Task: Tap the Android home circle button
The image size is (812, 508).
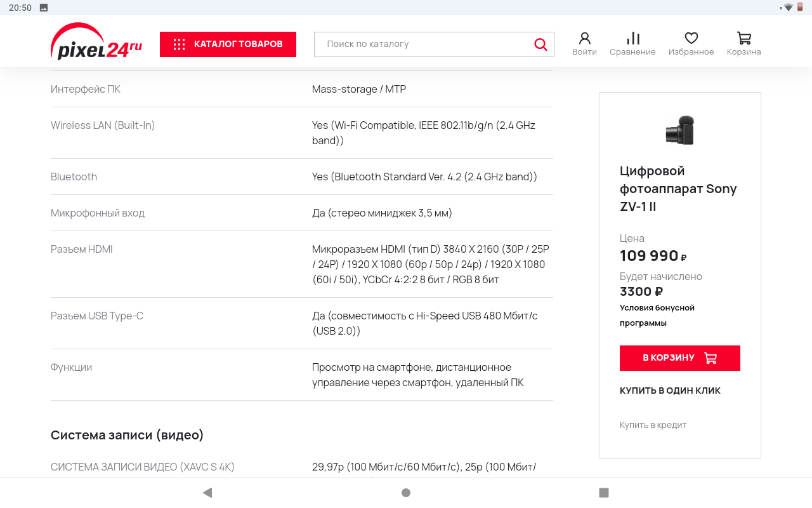Action: pyautogui.click(x=406, y=493)
